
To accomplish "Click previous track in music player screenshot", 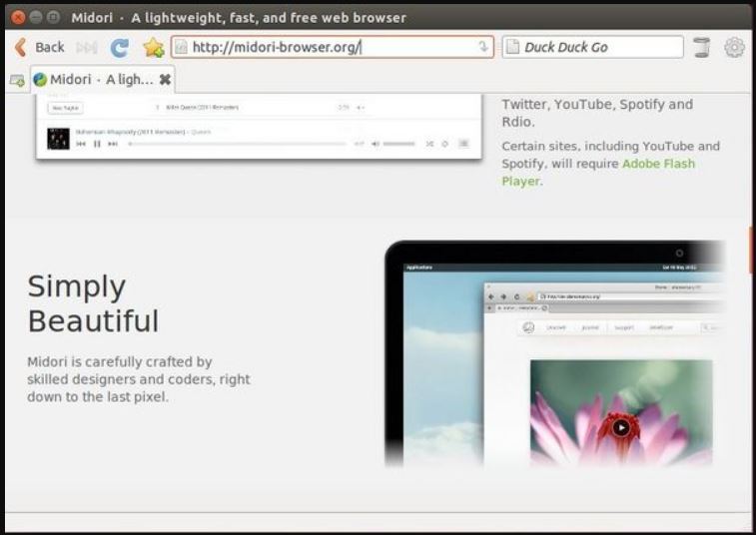I will tap(81, 144).
